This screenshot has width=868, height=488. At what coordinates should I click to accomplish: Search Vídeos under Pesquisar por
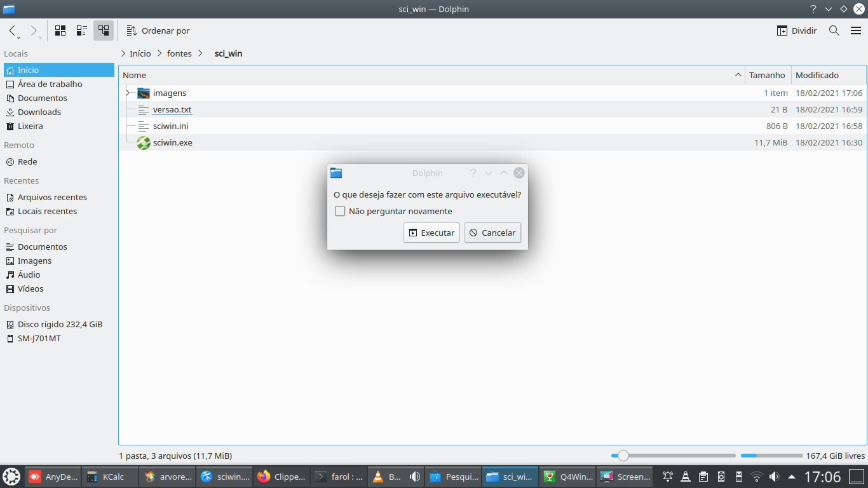tap(59, 288)
